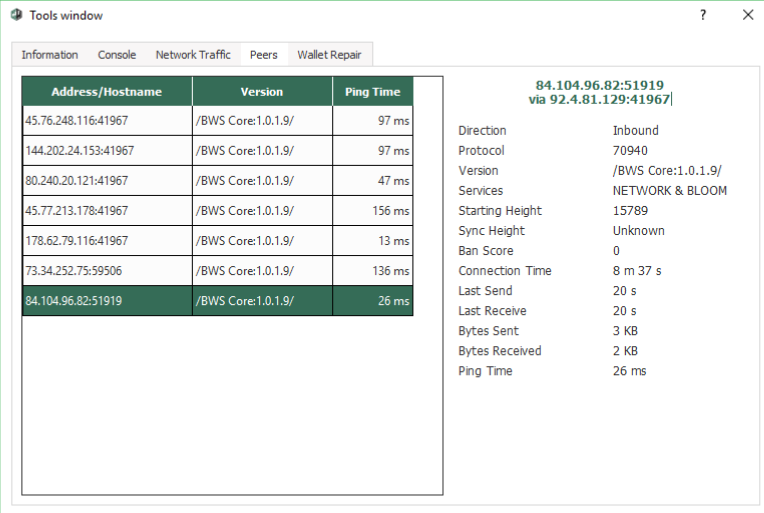Click the Ban Score label

coord(486,250)
